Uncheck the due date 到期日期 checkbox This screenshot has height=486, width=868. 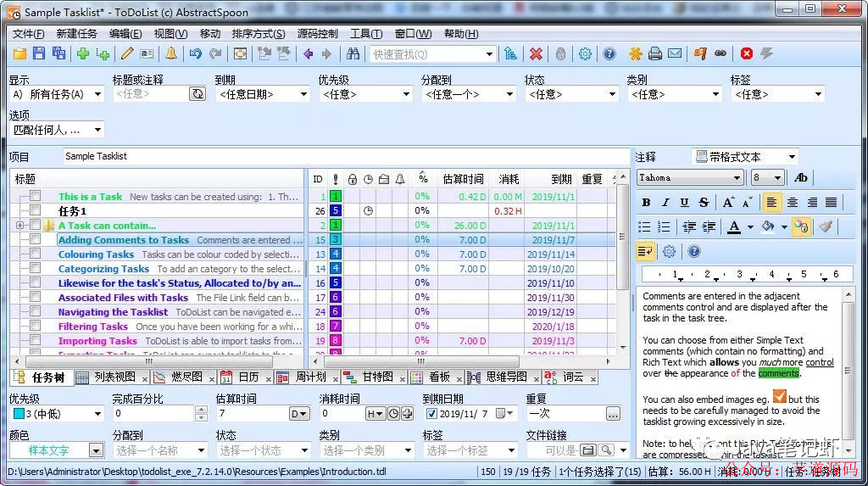point(431,413)
